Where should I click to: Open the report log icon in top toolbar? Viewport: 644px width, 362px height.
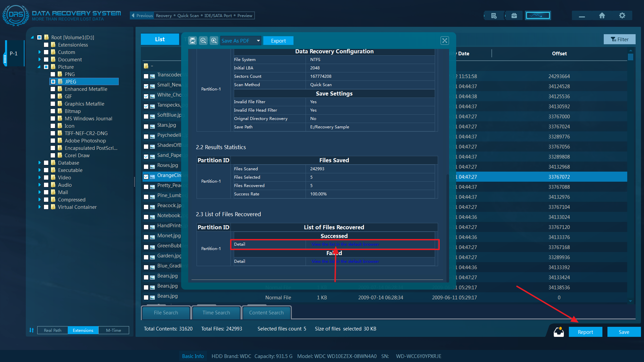[x=493, y=15]
